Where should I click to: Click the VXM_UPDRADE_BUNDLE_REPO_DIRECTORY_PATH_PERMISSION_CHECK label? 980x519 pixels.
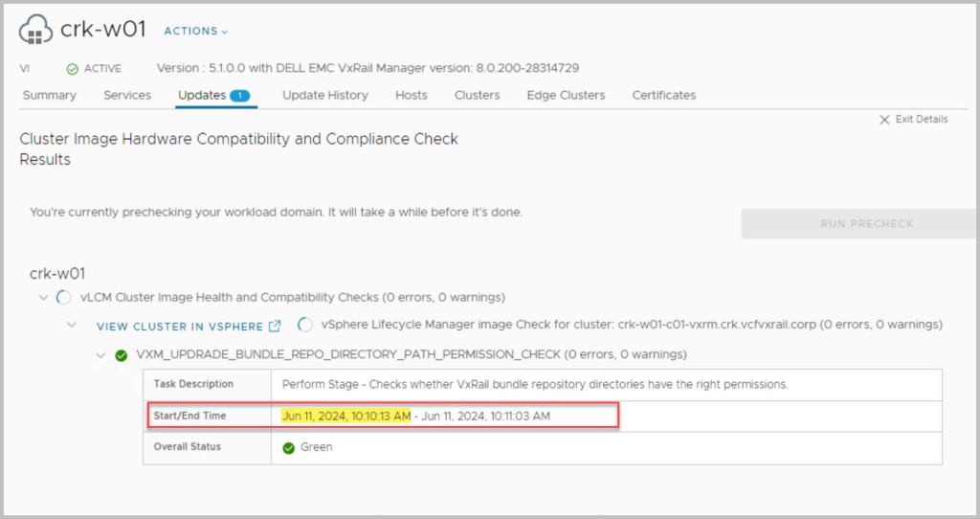tap(412, 354)
